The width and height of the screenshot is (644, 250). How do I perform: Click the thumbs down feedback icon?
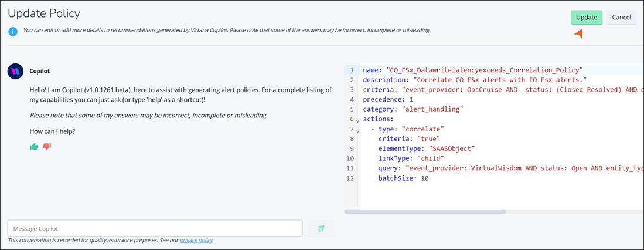47,146
